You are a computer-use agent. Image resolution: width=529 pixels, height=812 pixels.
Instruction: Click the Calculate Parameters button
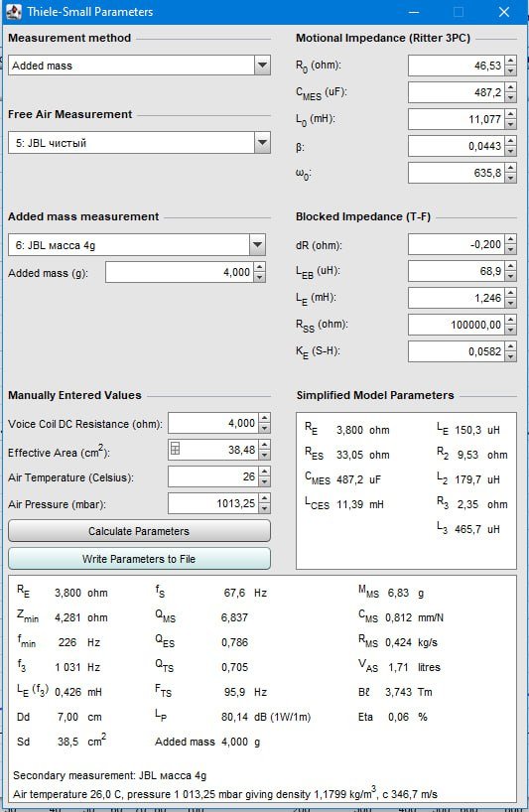point(139,531)
